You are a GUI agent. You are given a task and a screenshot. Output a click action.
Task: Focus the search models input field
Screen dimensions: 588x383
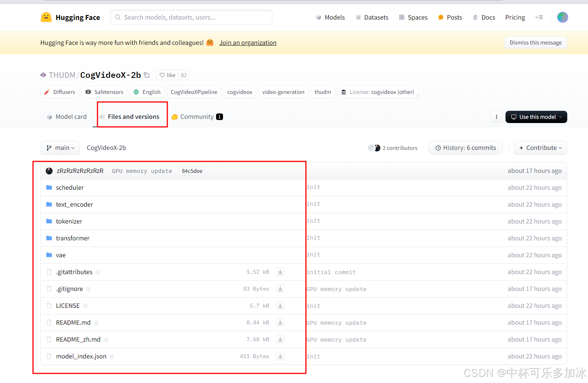click(x=191, y=17)
